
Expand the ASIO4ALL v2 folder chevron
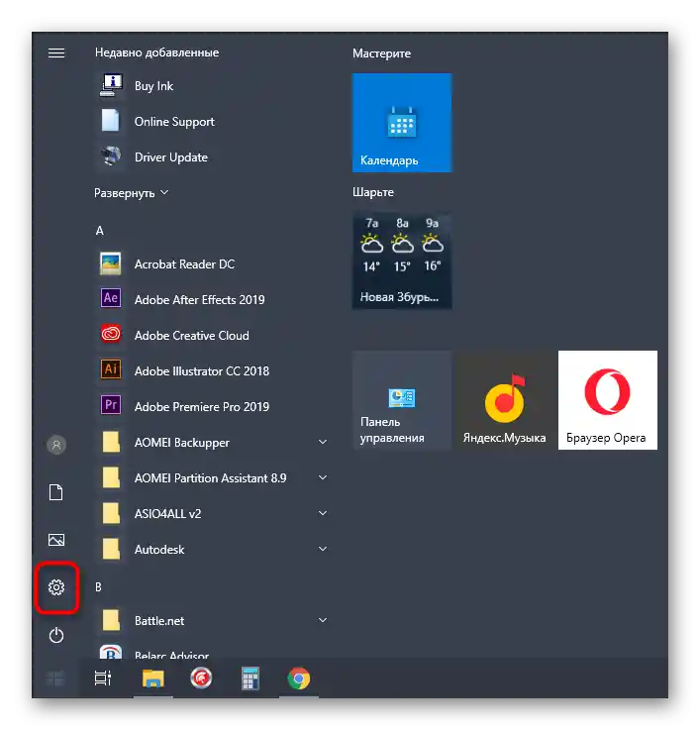click(323, 512)
